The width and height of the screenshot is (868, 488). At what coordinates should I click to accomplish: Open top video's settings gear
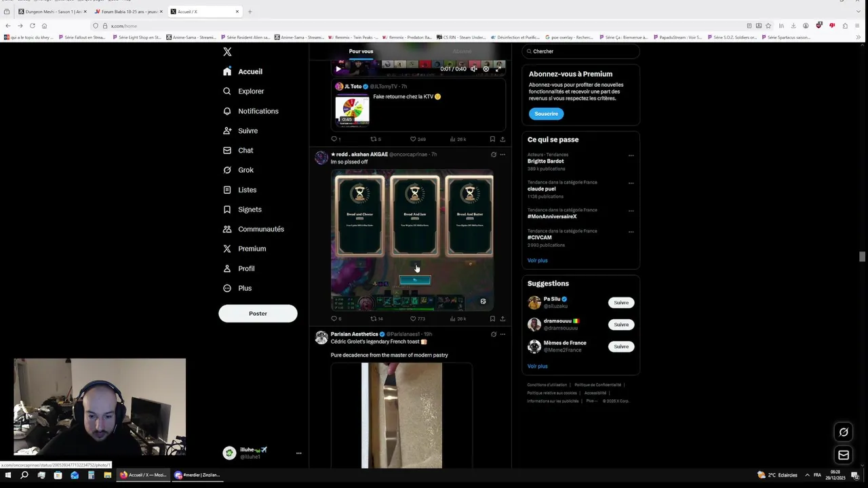tap(486, 68)
